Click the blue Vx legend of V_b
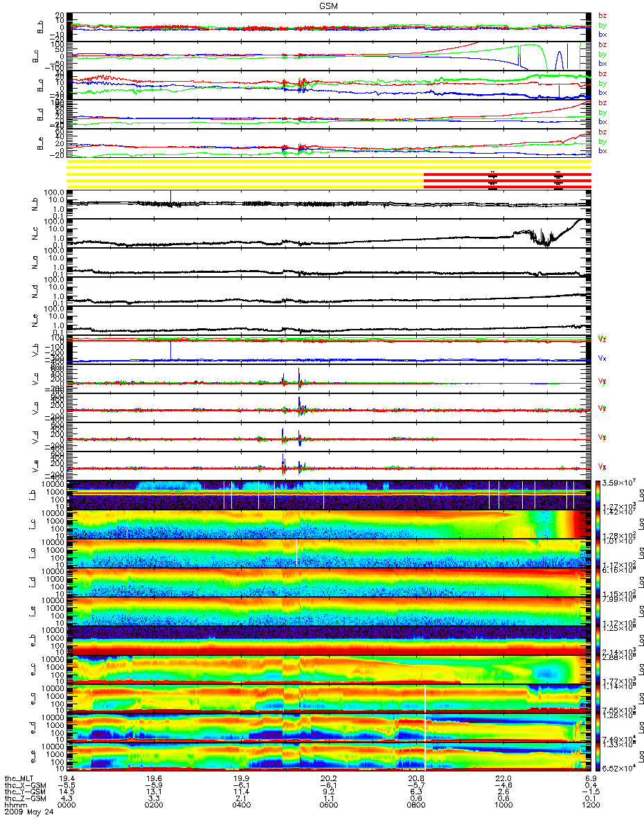This screenshot has width=644, height=831. 602,359
